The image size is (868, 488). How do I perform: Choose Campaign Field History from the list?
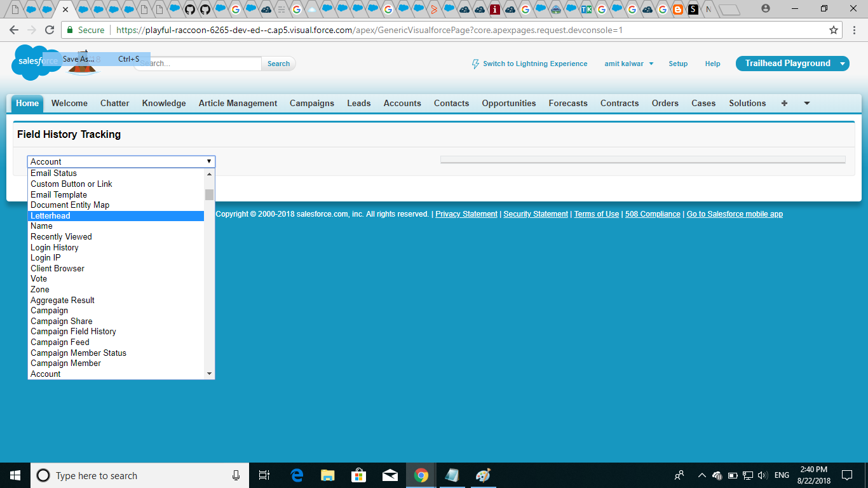tap(73, 332)
